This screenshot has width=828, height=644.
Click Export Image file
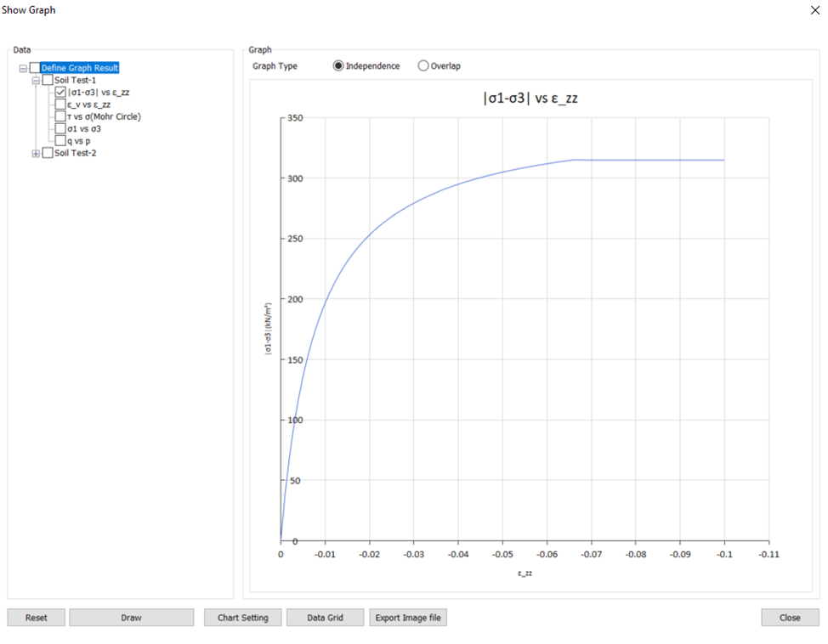(408, 618)
